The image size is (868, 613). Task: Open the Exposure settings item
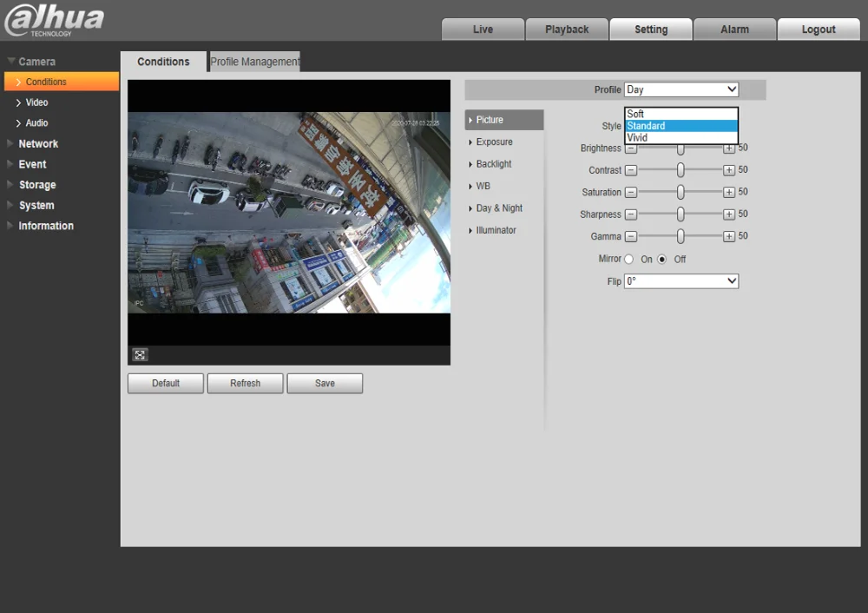pyautogui.click(x=494, y=142)
